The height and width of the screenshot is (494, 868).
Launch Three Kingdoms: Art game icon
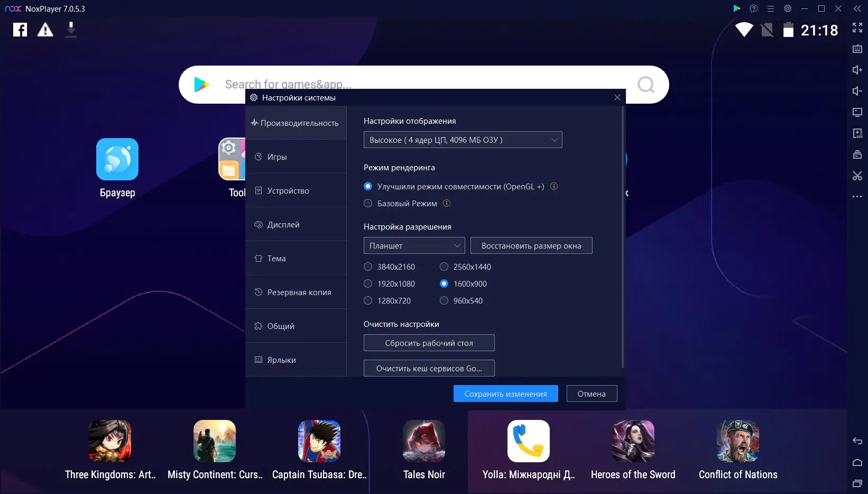click(x=110, y=441)
